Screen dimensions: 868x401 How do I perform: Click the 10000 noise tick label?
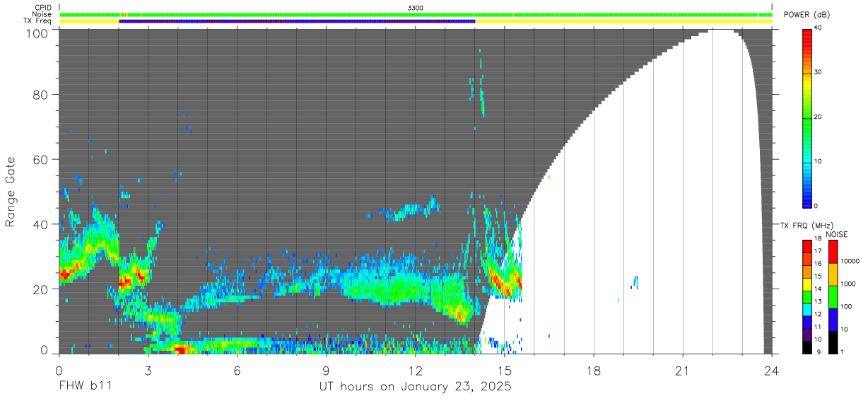click(851, 261)
